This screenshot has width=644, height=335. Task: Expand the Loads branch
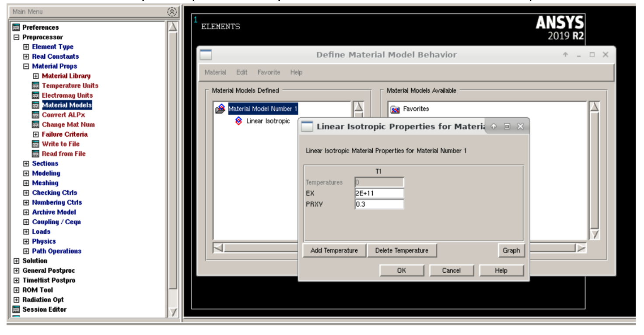tap(26, 232)
